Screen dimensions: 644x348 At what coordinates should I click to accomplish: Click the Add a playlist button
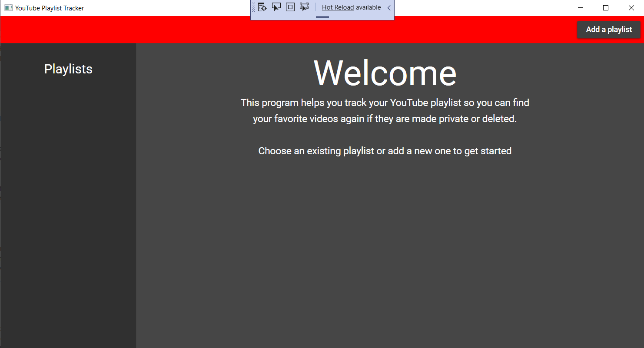coord(609,30)
